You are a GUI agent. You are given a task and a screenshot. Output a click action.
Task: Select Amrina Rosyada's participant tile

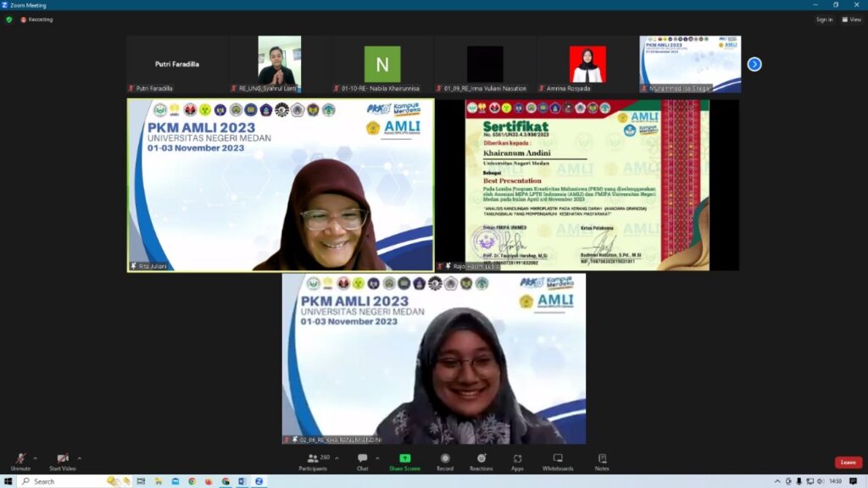(x=587, y=64)
